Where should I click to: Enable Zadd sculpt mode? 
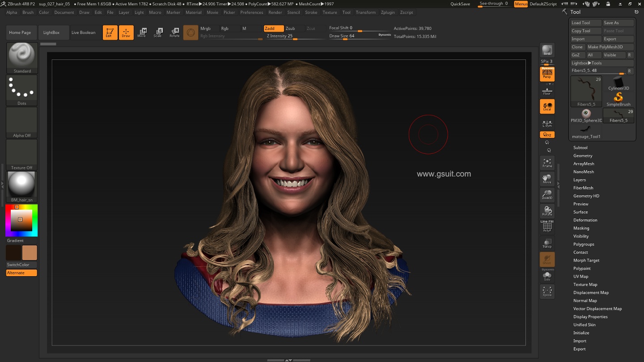click(x=274, y=28)
